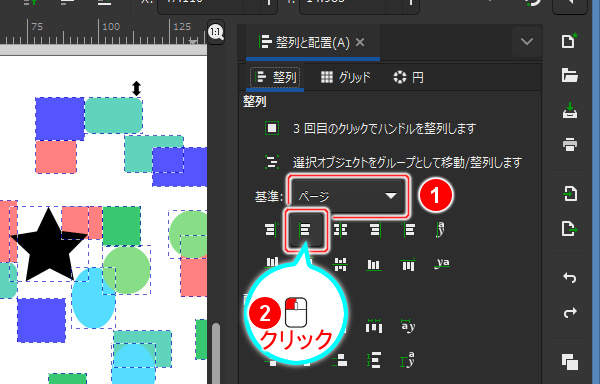Click the duplicate objects icon
The image size is (600, 384).
(569, 362)
